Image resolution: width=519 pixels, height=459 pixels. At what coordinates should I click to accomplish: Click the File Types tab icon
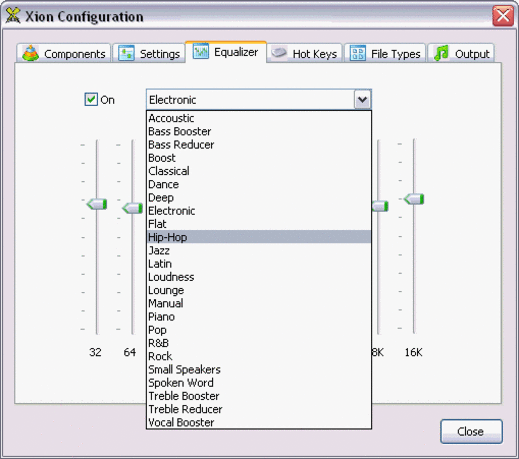[358, 53]
